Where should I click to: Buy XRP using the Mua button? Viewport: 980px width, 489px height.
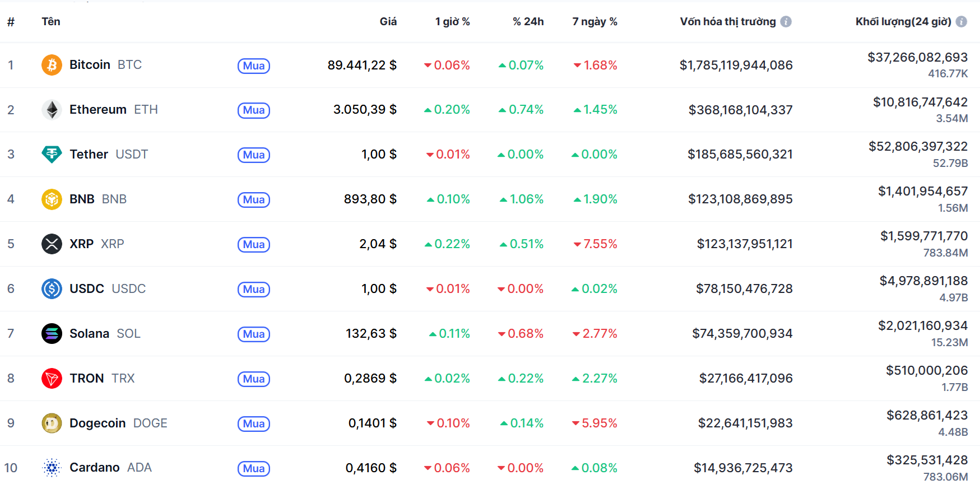pyautogui.click(x=254, y=245)
